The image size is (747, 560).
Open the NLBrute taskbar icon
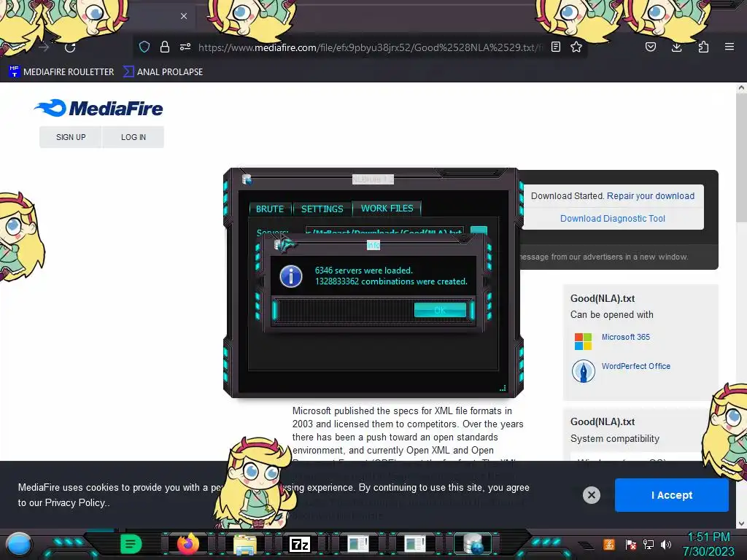click(472, 544)
